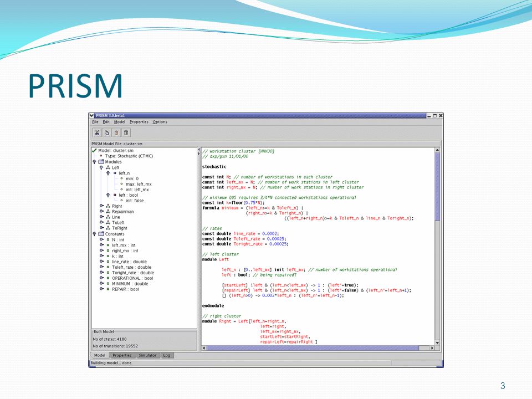Click the Paste clipboard toolbar icon
The image size is (532, 399).
(116, 132)
